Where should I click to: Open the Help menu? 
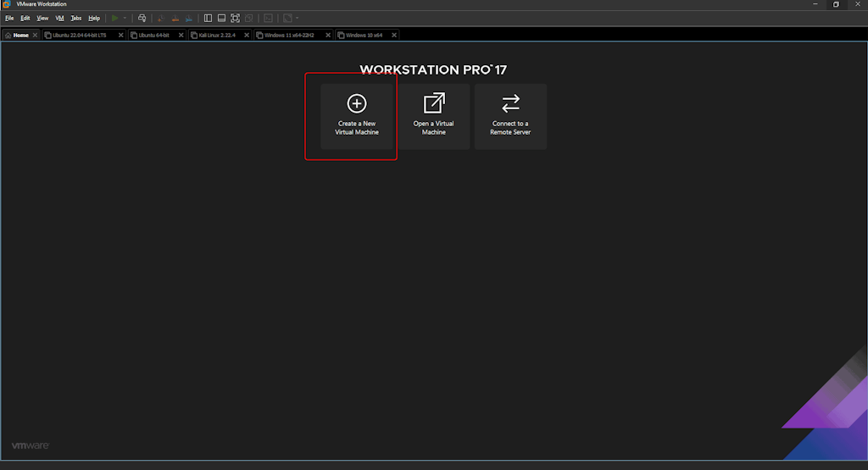click(x=94, y=19)
